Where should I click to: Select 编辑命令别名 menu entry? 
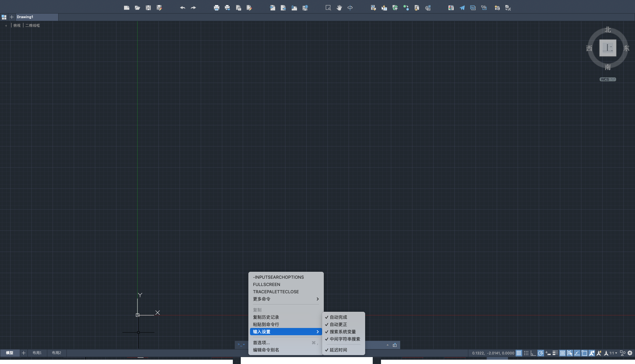tap(266, 350)
